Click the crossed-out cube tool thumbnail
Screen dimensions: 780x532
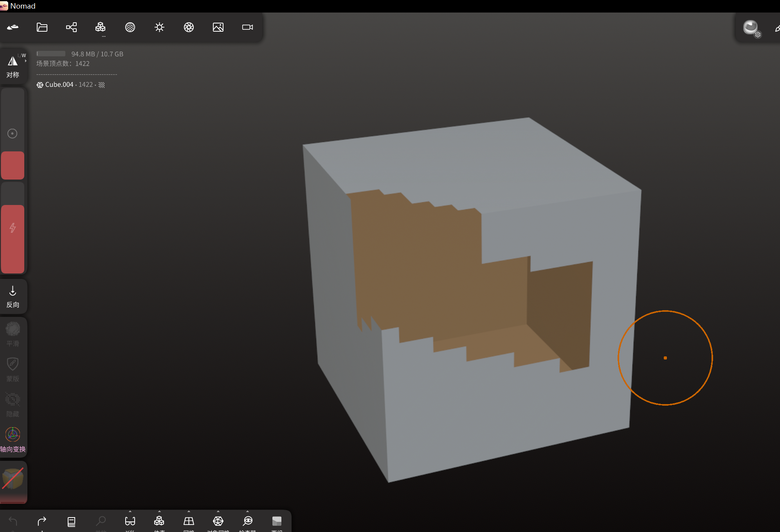point(13,478)
